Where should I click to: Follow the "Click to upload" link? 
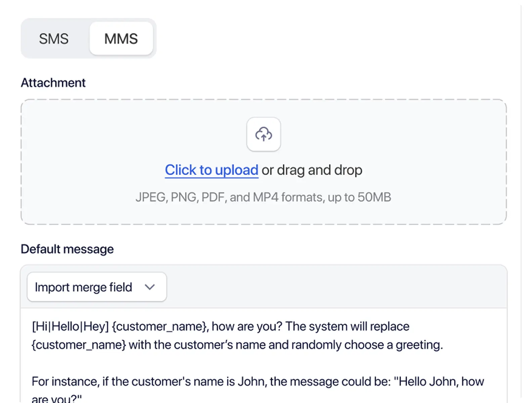(x=211, y=170)
